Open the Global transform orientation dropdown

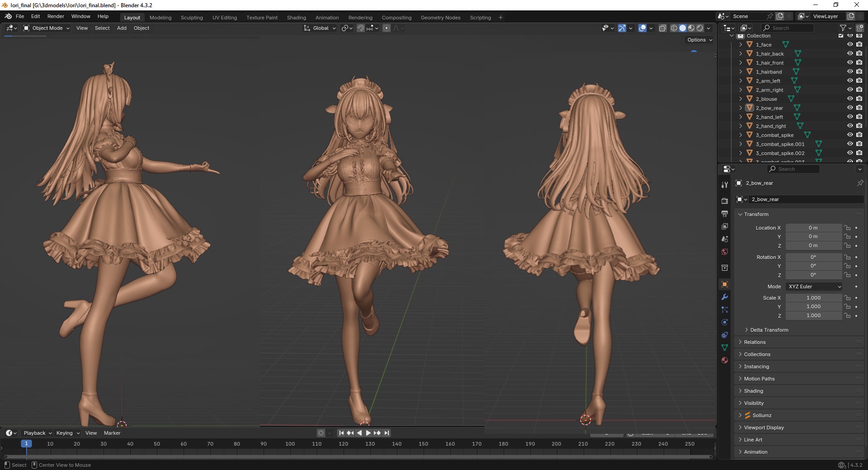tap(320, 28)
